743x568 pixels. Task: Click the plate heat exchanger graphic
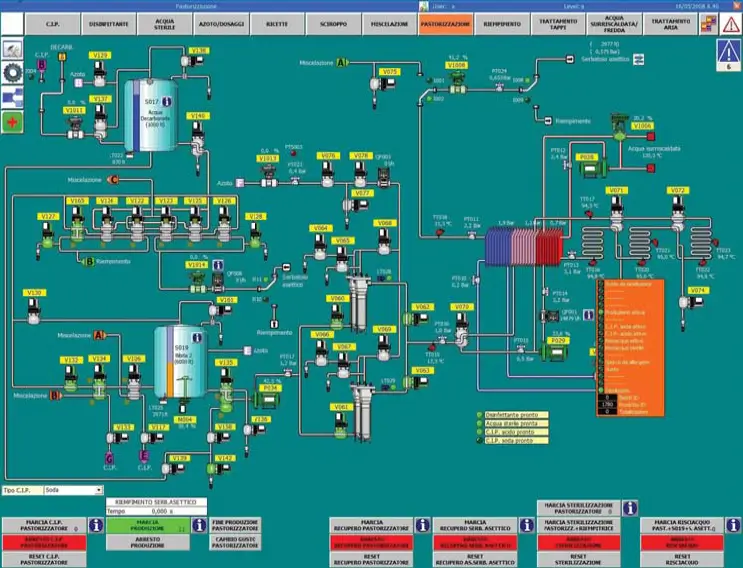coord(523,244)
